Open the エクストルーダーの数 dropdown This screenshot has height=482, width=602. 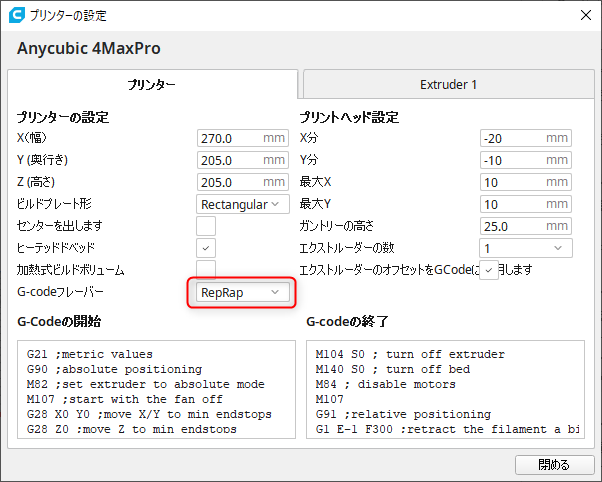526,248
